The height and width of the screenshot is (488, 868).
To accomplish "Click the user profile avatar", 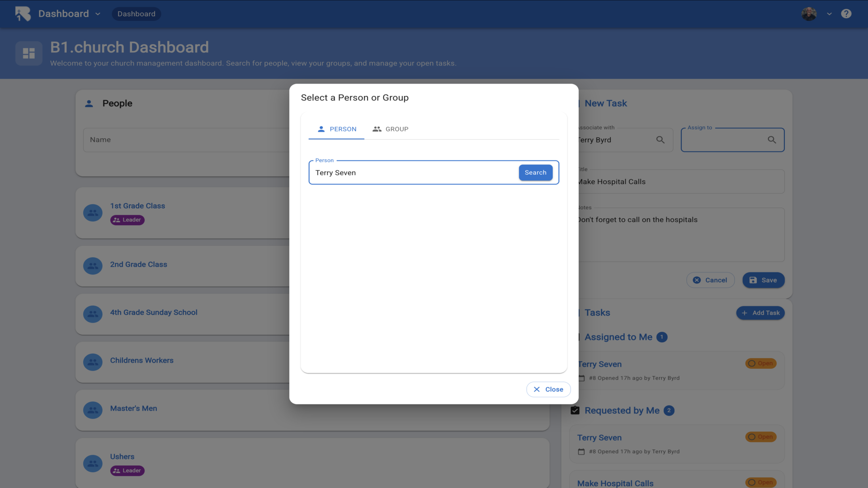I will click(809, 14).
